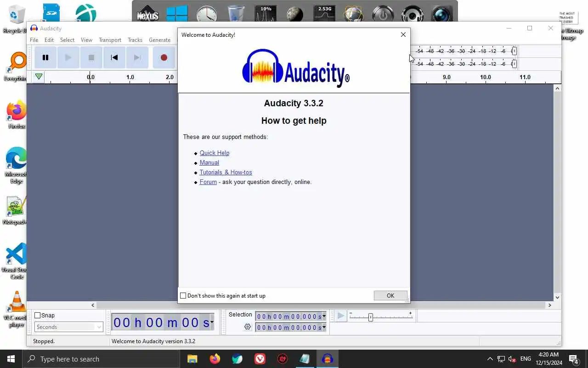
Task: Click the green timeline options triangle
Action: [x=39, y=77]
